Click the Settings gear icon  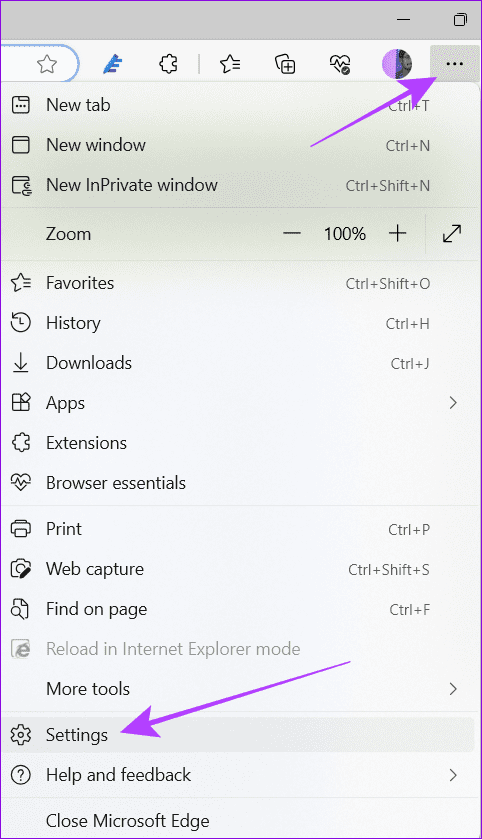tap(21, 735)
